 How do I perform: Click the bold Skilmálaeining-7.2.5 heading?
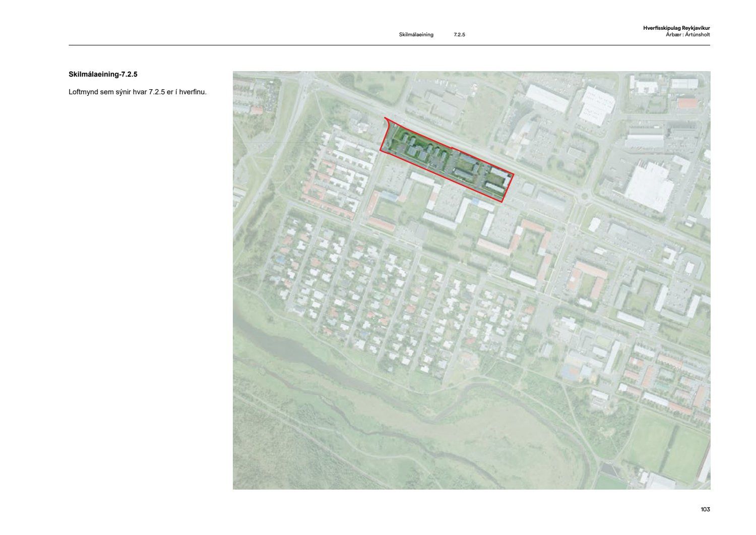click(x=103, y=74)
